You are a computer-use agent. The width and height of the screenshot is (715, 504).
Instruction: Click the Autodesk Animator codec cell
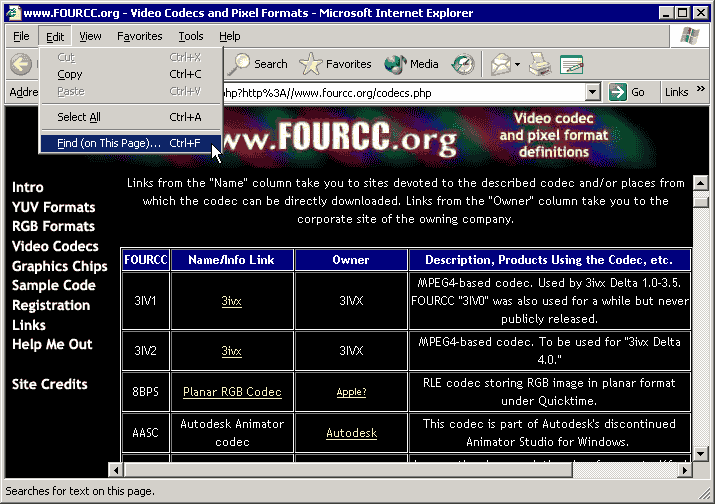pyautogui.click(x=232, y=432)
